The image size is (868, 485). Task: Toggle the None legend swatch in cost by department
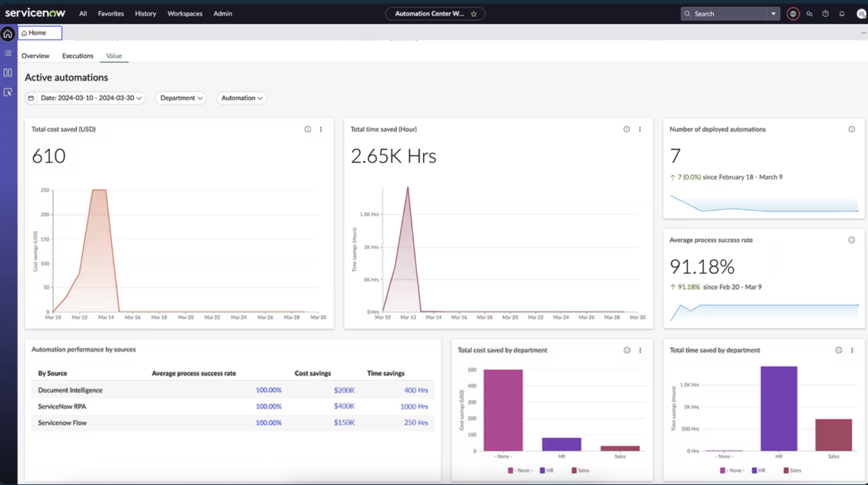pyautogui.click(x=510, y=470)
